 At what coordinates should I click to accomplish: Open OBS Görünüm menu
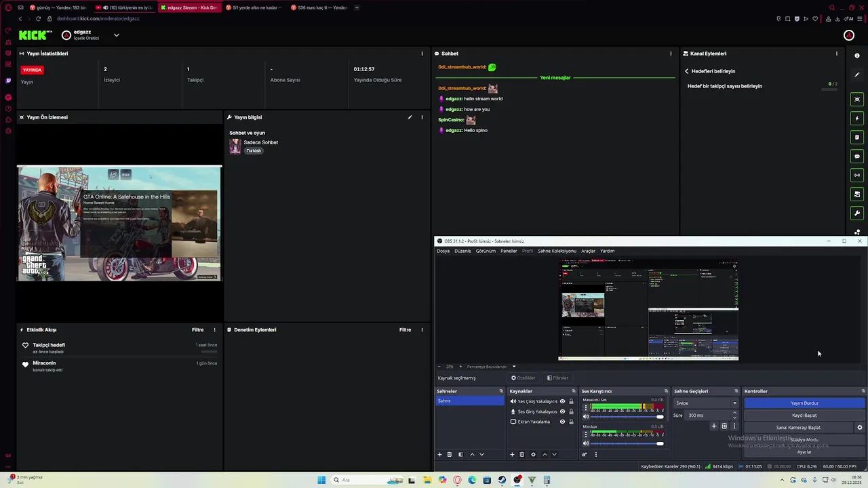[x=486, y=251]
